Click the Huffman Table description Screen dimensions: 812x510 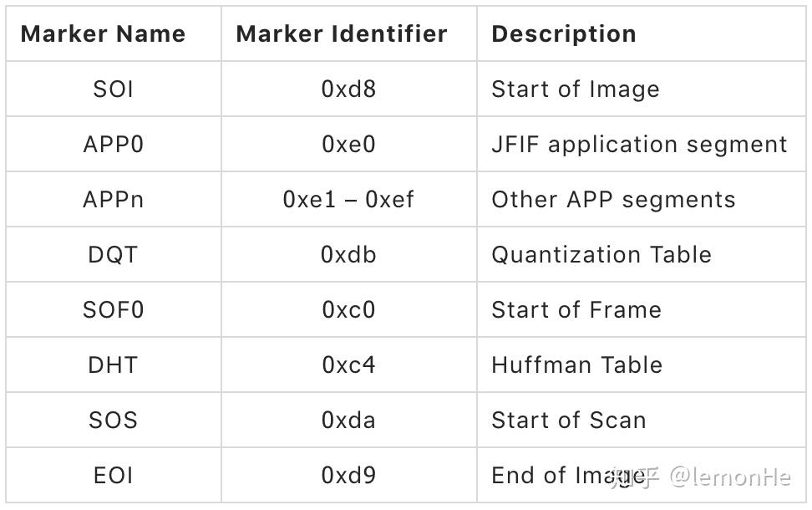click(576, 365)
